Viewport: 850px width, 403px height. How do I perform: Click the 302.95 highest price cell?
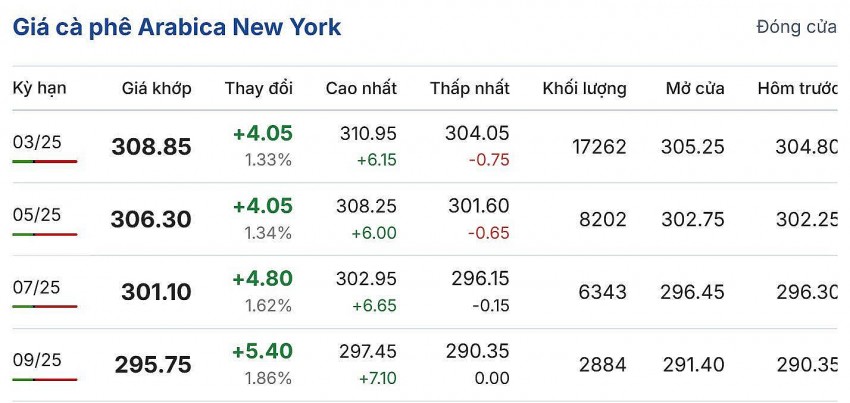click(367, 279)
